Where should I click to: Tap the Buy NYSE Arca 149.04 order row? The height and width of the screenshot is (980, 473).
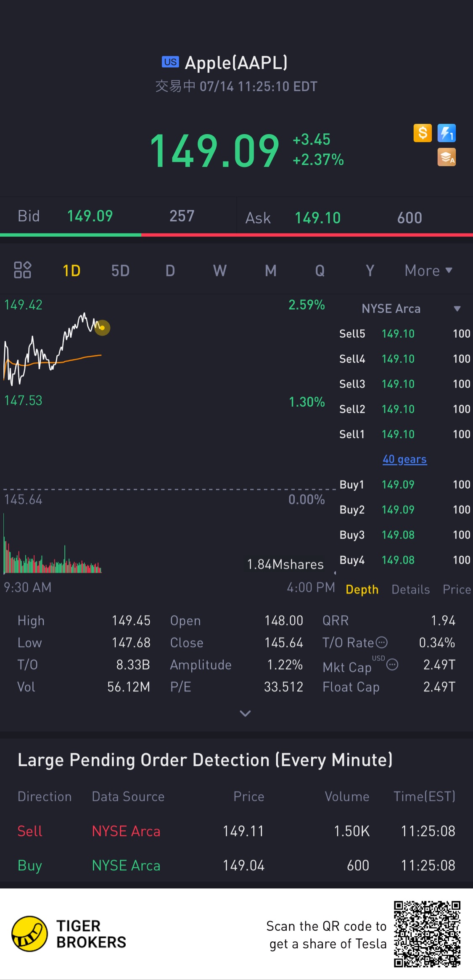coord(236,866)
